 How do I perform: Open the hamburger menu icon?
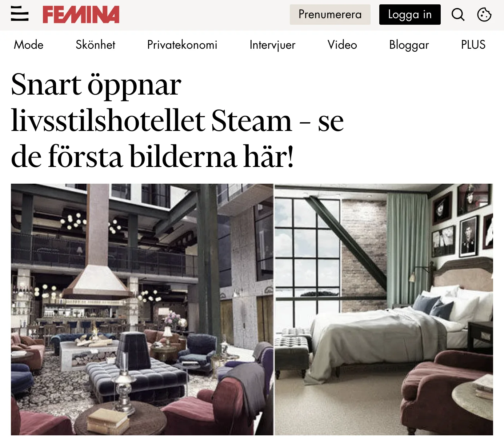(20, 14)
